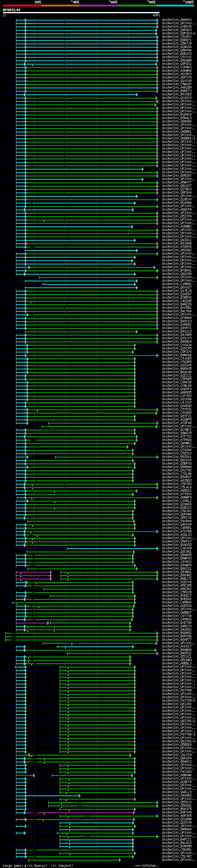Click the green ~80% identity legend swatch

pyautogui.click(x=137, y=6)
